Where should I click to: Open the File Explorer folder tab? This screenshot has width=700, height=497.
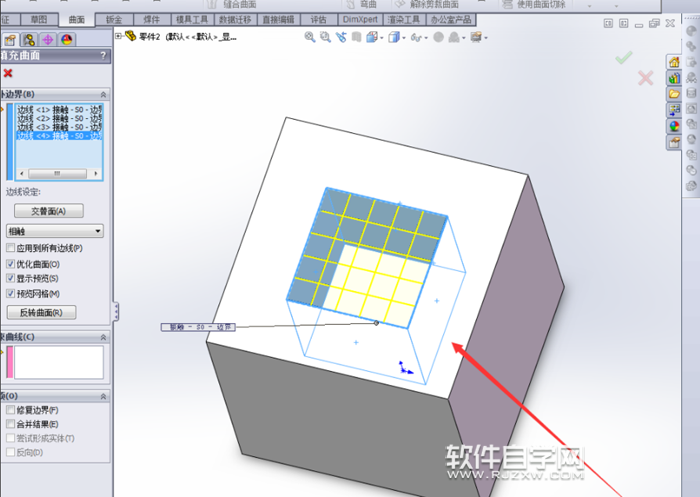point(674,94)
